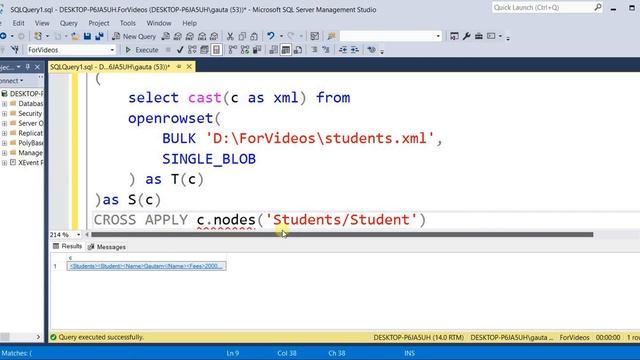Screen dimensions: 640x360
Task: Click the Specify Values for Template Parameters icon
Action: click(x=371, y=50)
